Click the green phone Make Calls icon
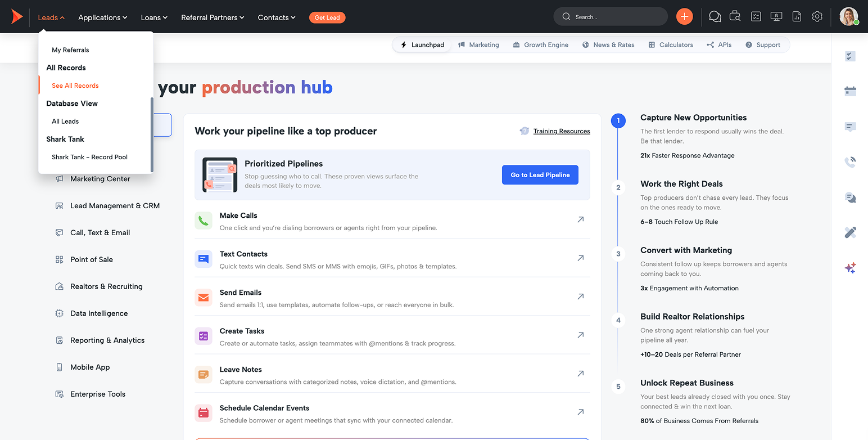The height and width of the screenshot is (440, 868). point(204,221)
